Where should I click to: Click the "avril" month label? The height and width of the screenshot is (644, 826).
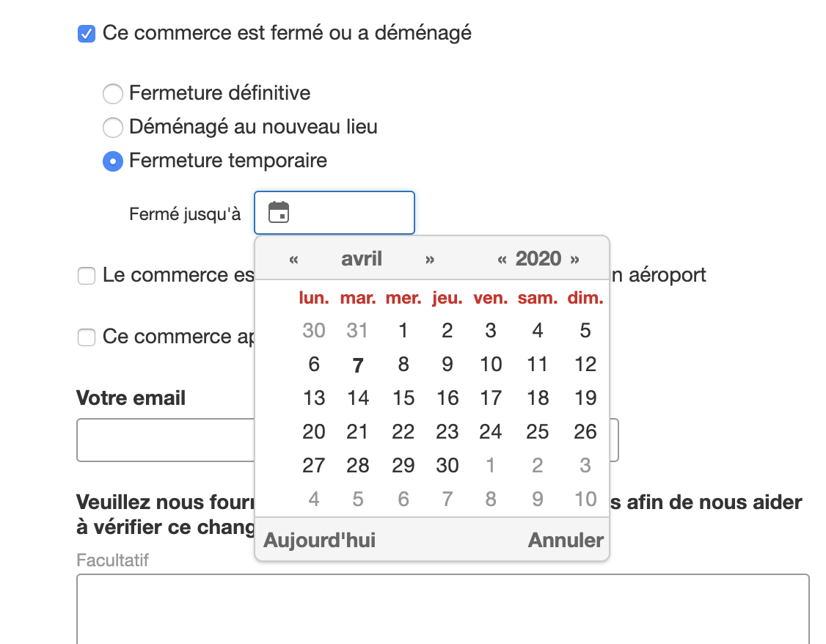(x=362, y=259)
